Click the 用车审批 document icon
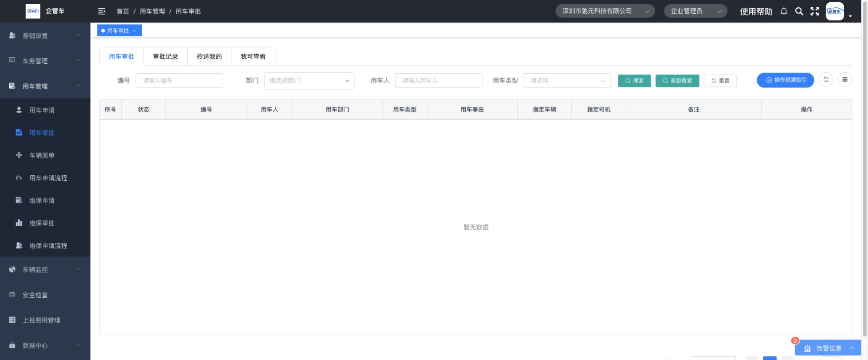The image size is (868, 360). click(19, 133)
